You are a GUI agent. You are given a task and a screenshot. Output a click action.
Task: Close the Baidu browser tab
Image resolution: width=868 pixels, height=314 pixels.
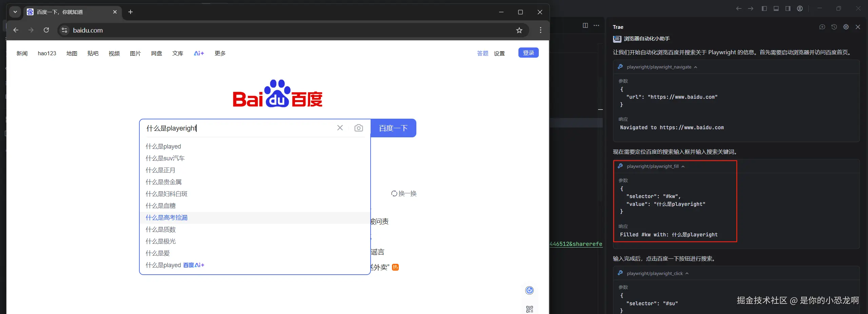coord(115,12)
